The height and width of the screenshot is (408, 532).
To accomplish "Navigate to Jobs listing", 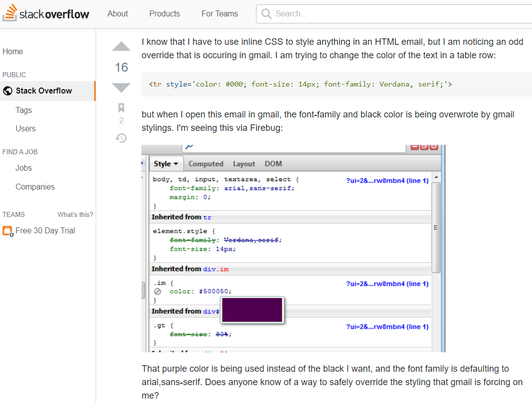I will 23,168.
